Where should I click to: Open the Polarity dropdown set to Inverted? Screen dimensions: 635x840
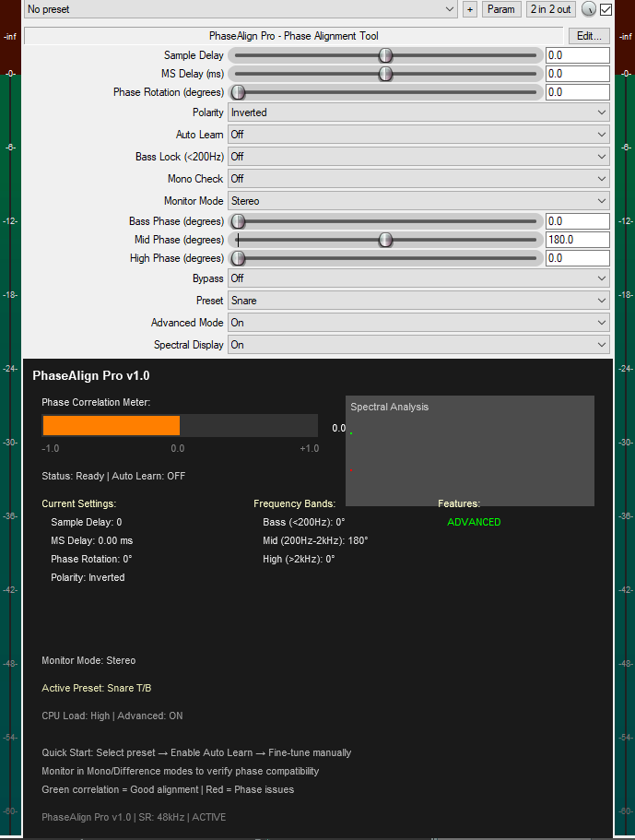[x=418, y=112]
